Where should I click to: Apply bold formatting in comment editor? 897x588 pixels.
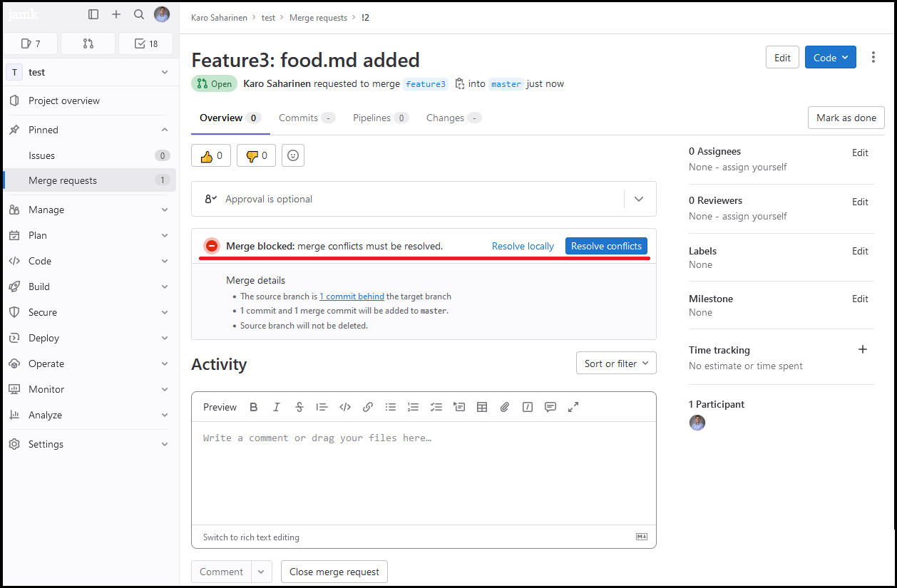coord(254,407)
